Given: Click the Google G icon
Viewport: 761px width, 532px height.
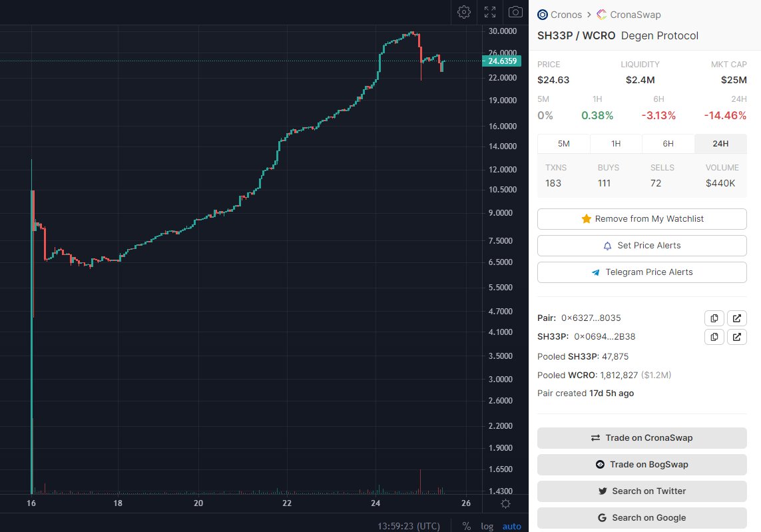Looking at the screenshot, I should tap(602, 518).
